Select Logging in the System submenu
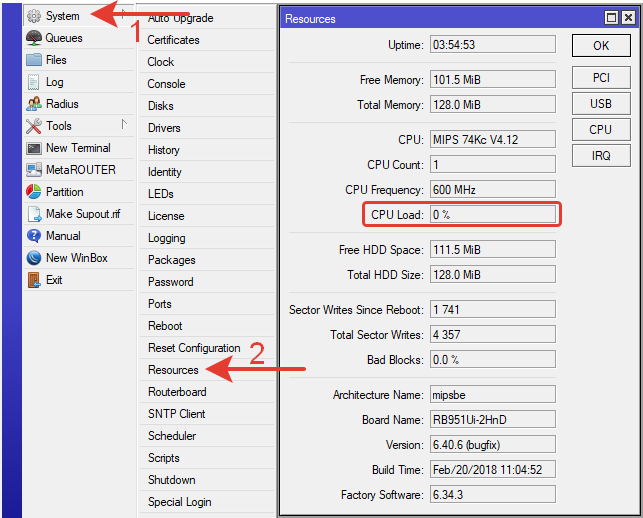The image size is (643, 518). 207,238
